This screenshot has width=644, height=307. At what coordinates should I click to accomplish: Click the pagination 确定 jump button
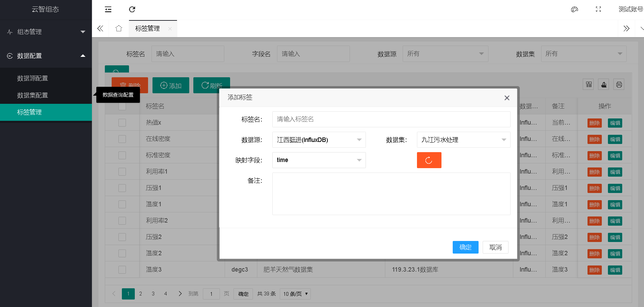(243, 294)
